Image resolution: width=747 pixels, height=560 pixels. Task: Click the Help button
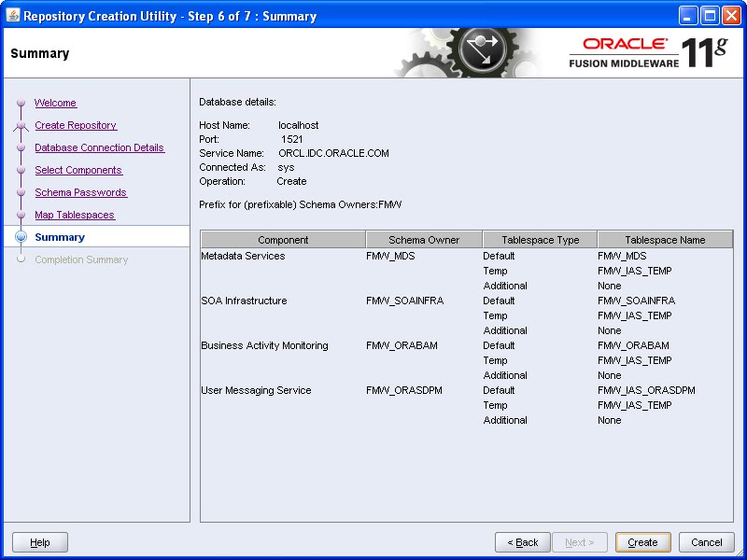pyautogui.click(x=40, y=542)
